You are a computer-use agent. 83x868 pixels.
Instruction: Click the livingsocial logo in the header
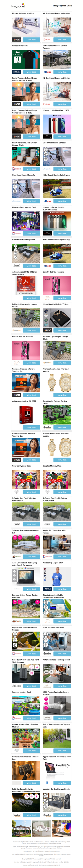pyautogui.click(x=17, y=6)
